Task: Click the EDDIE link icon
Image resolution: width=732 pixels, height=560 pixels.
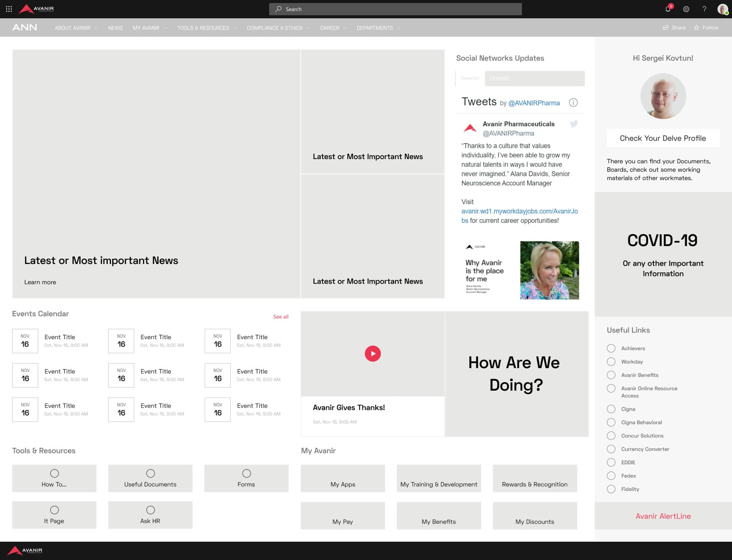Action: [611, 463]
